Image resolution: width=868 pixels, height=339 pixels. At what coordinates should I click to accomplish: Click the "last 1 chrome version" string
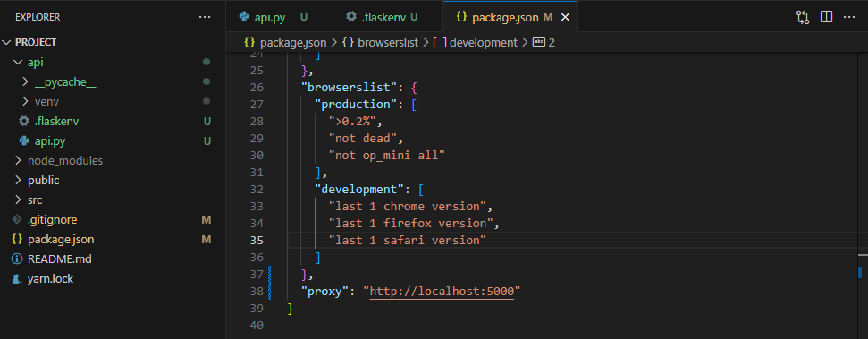tap(407, 206)
